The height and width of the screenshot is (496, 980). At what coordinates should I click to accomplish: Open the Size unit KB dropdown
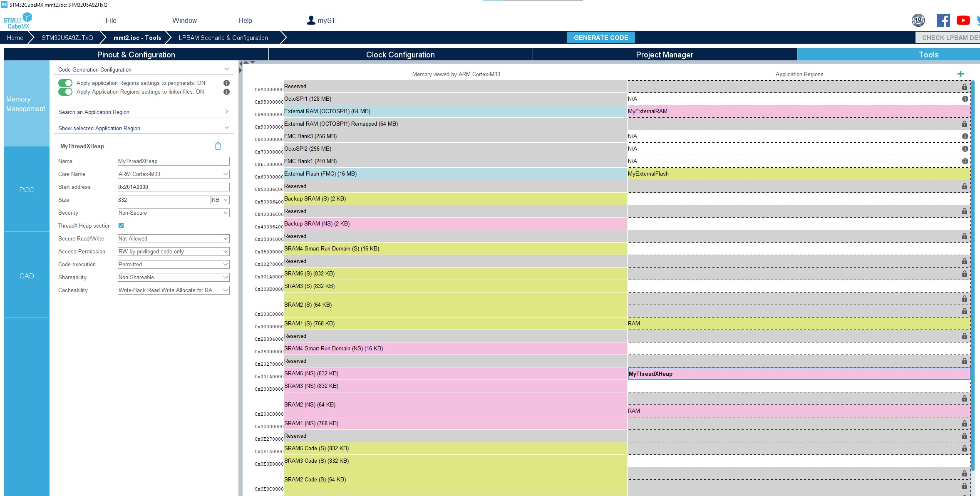[x=220, y=200]
